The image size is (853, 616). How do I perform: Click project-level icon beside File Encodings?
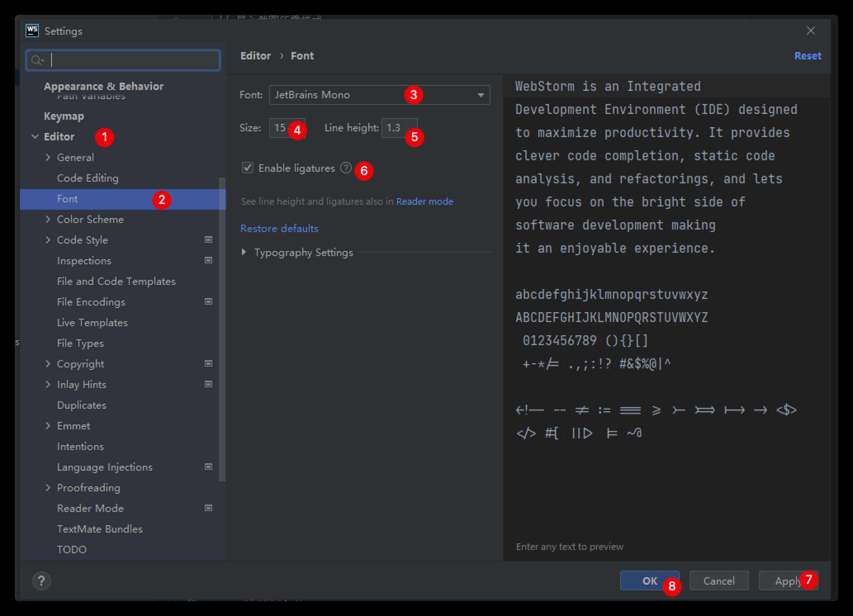pyautogui.click(x=209, y=301)
